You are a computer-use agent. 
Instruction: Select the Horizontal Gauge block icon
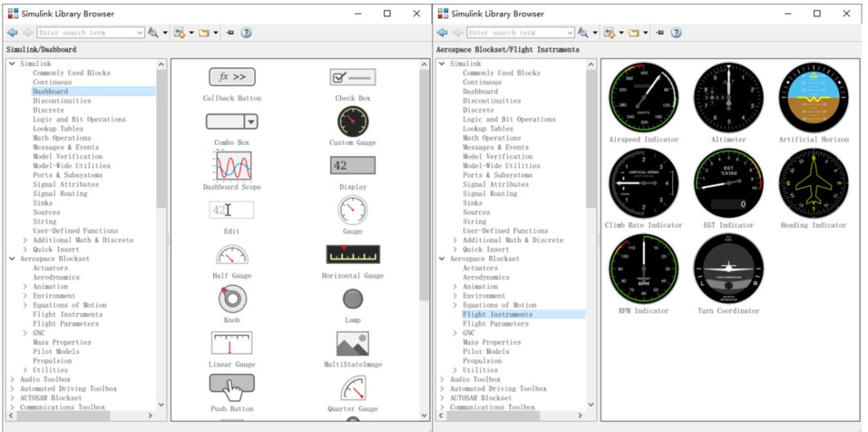[x=353, y=254]
